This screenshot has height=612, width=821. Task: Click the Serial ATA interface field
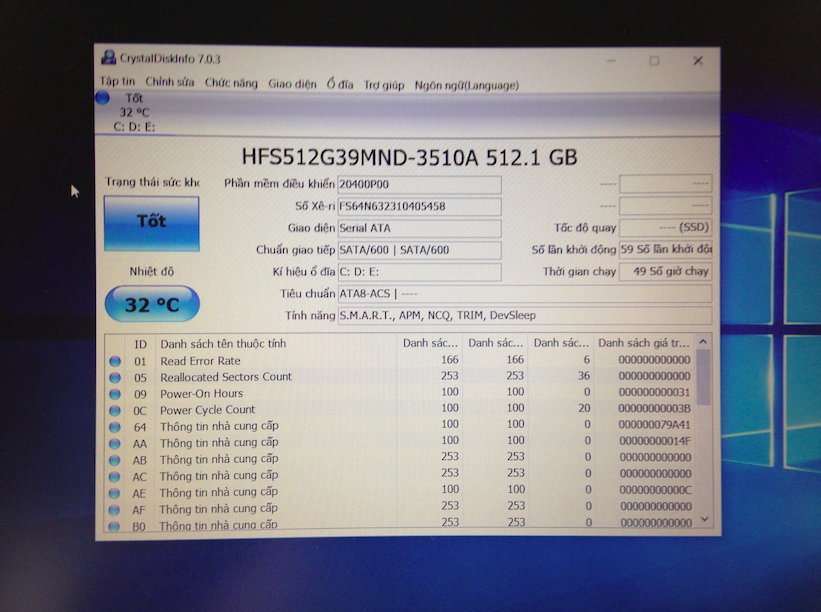(x=419, y=228)
